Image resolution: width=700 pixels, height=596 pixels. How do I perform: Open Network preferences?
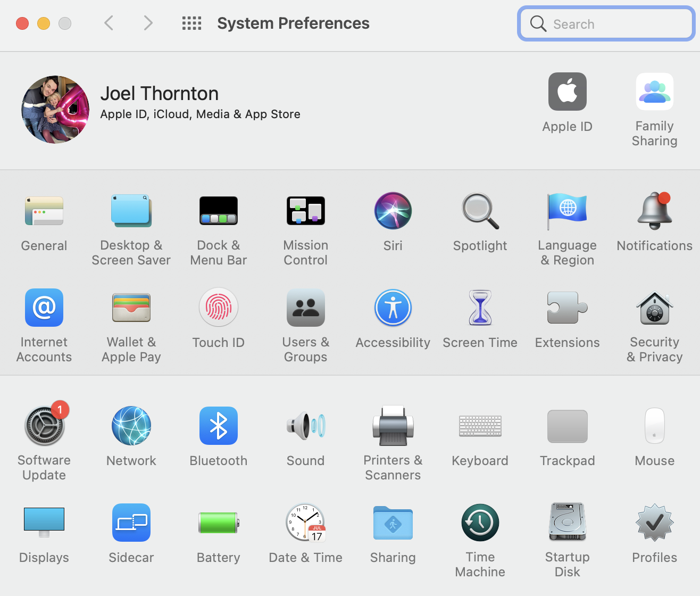click(131, 426)
